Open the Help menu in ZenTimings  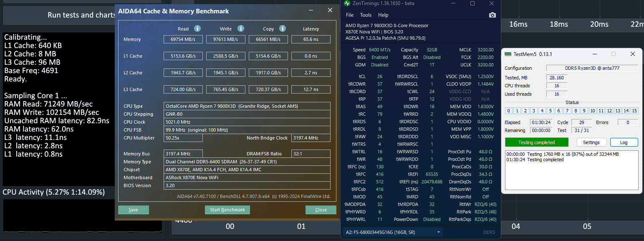point(383,15)
